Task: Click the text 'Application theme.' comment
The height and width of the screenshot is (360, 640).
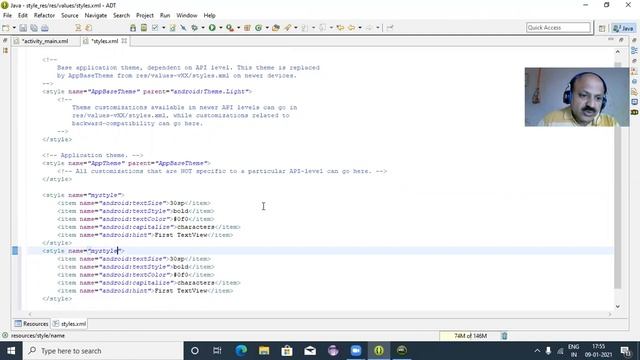Action: point(94,155)
